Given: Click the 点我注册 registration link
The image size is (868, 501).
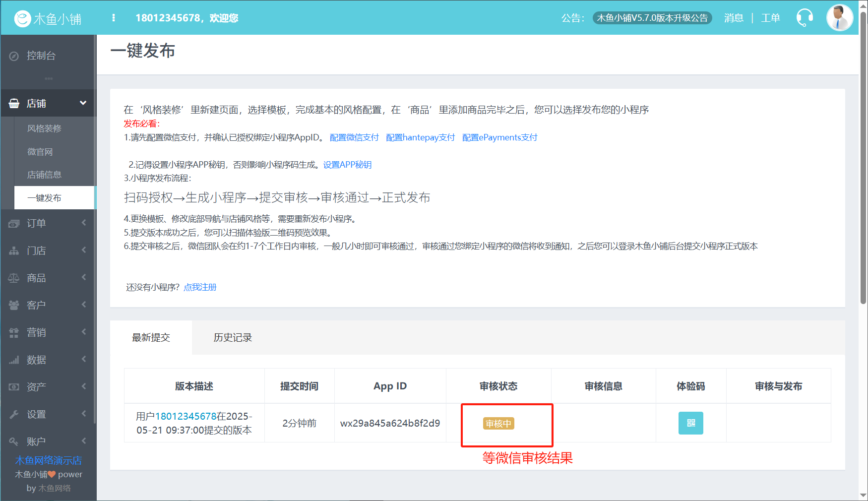Looking at the screenshot, I should click(200, 287).
